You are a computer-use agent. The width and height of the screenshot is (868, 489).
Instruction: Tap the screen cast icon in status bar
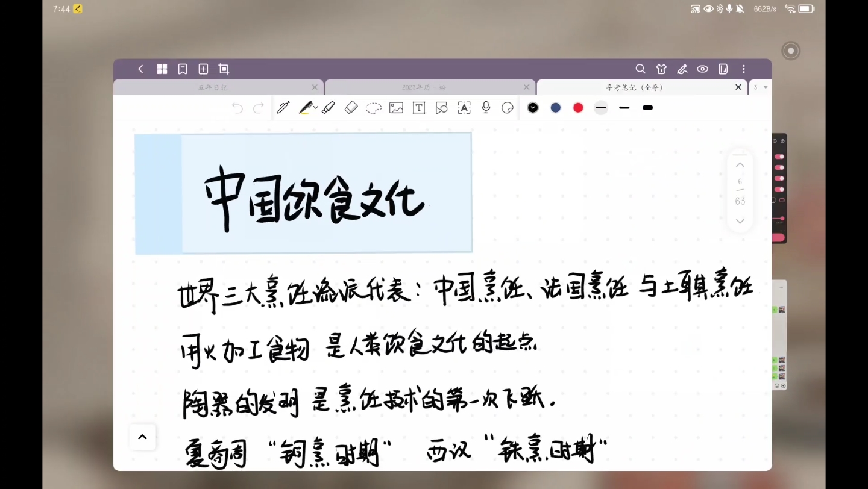pyautogui.click(x=696, y=9)
